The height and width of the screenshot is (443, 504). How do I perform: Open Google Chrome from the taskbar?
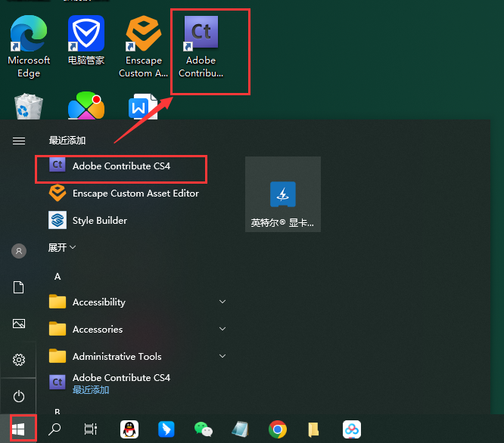(x=278, y=429)
